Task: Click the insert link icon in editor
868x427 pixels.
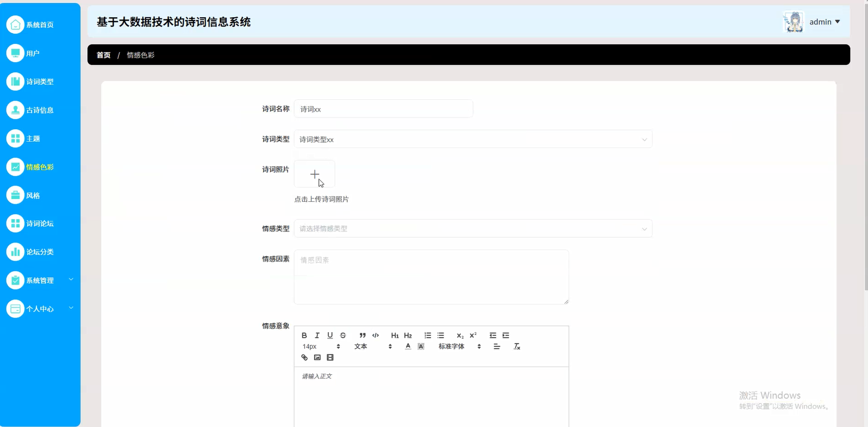Action: pos(304,357)
